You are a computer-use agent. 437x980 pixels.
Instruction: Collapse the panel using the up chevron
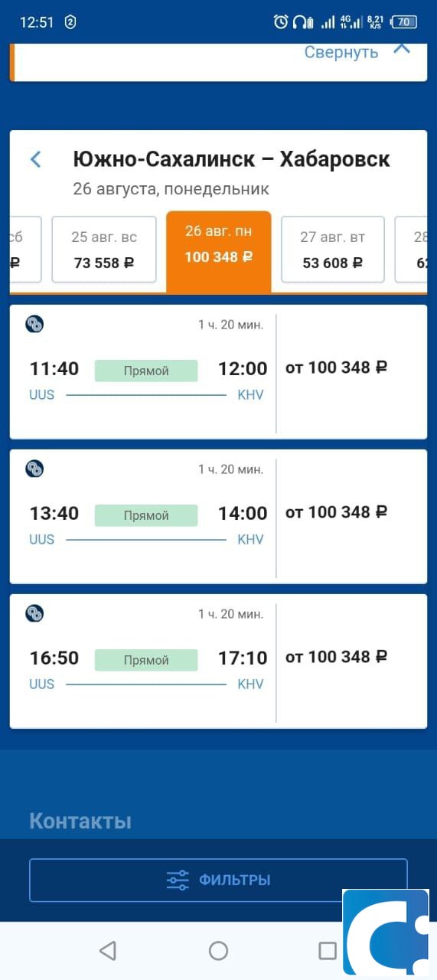tap(402, 49)
